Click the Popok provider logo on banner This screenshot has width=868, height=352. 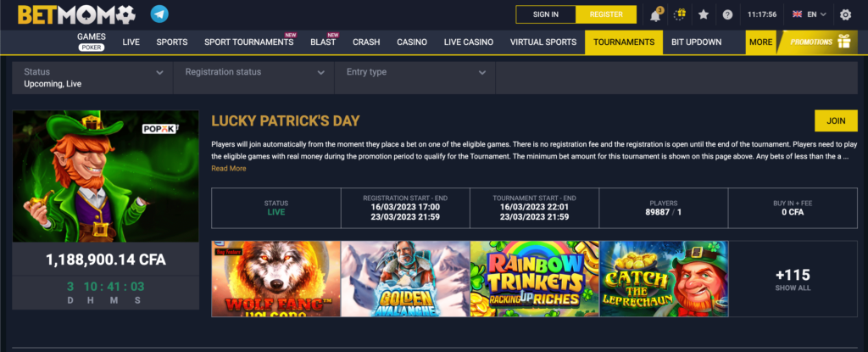point(160,129)
